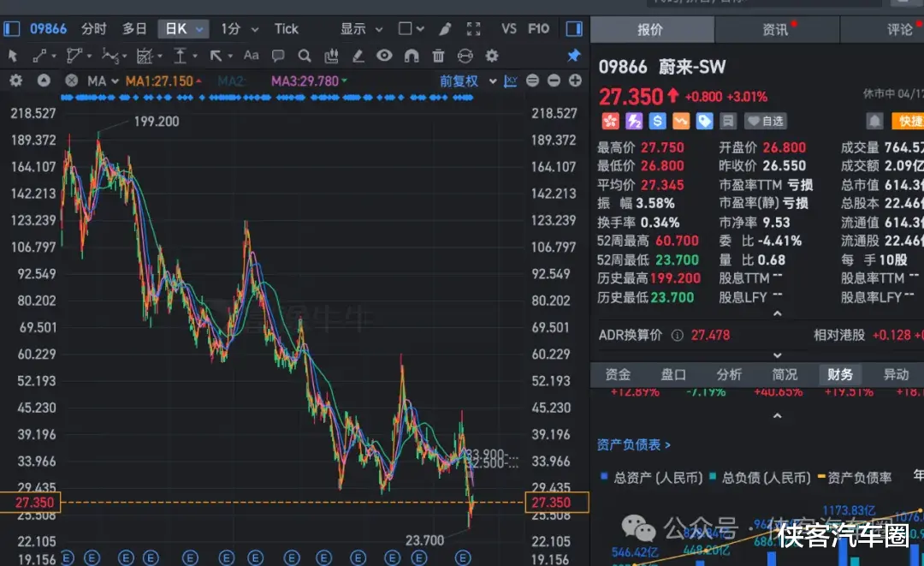Image resolution: width=924 pixels, height=566 pixels.
Task: Switch to the 盘口 order book tab
Action: 673,374
